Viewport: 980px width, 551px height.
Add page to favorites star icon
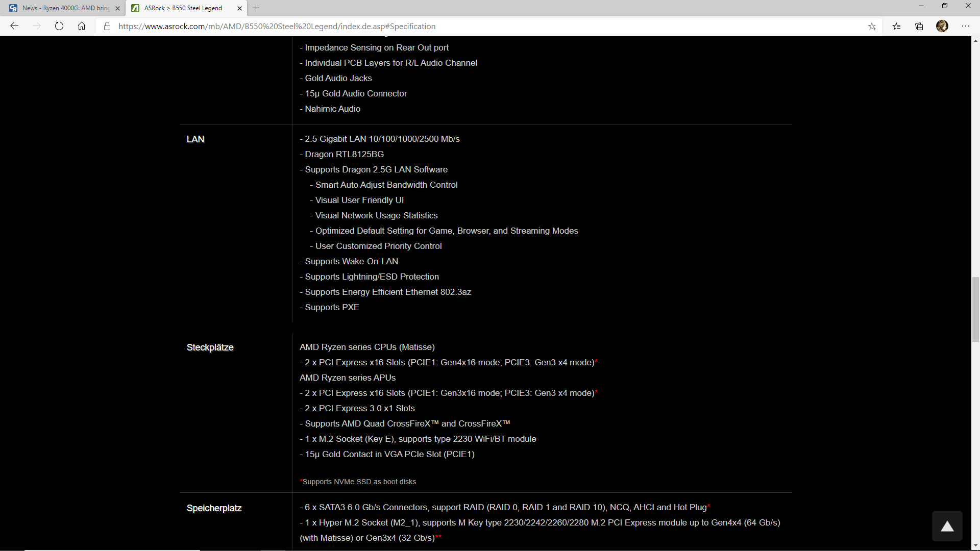(x=872, y=26)
